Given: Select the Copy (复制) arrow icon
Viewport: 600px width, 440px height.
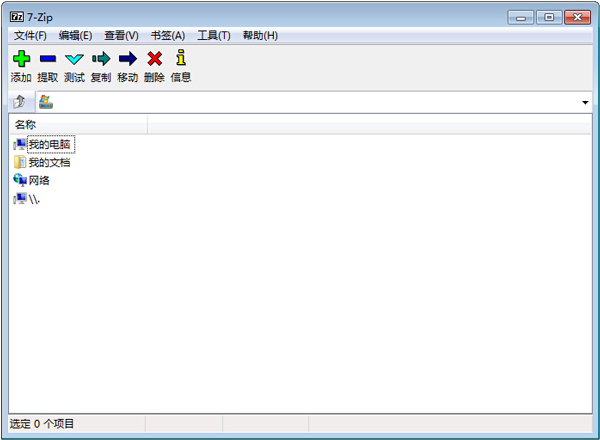Looking at the screenshot, I should (101, 59).
